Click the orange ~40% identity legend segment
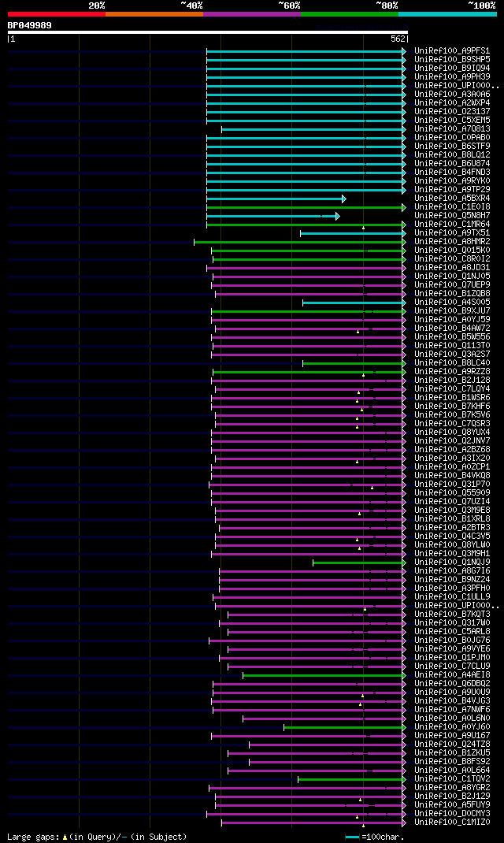 [154, 13]
